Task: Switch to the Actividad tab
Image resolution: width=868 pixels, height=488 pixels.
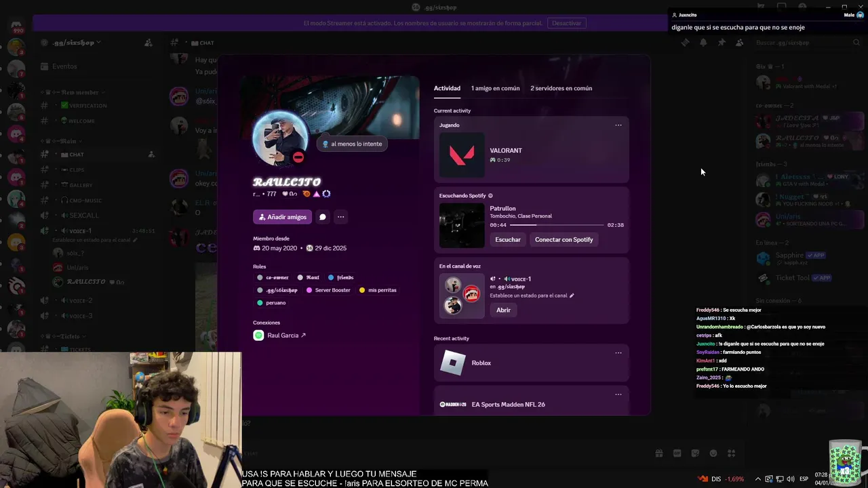Action: [x=447, y=88]
